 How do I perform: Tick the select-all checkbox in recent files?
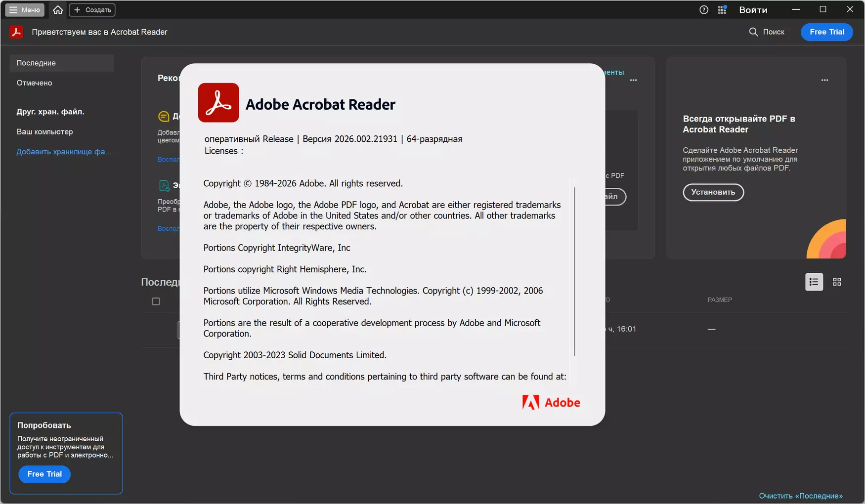point(156,301)
